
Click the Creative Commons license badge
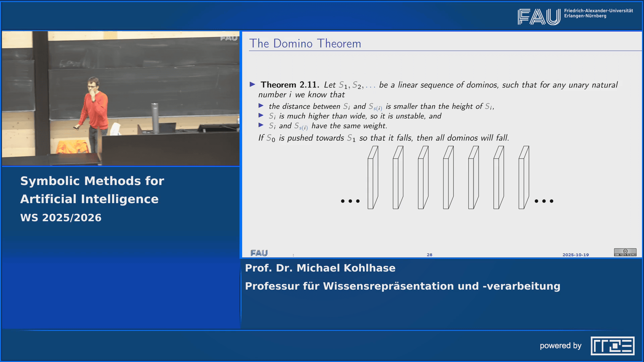coord(625,252)
